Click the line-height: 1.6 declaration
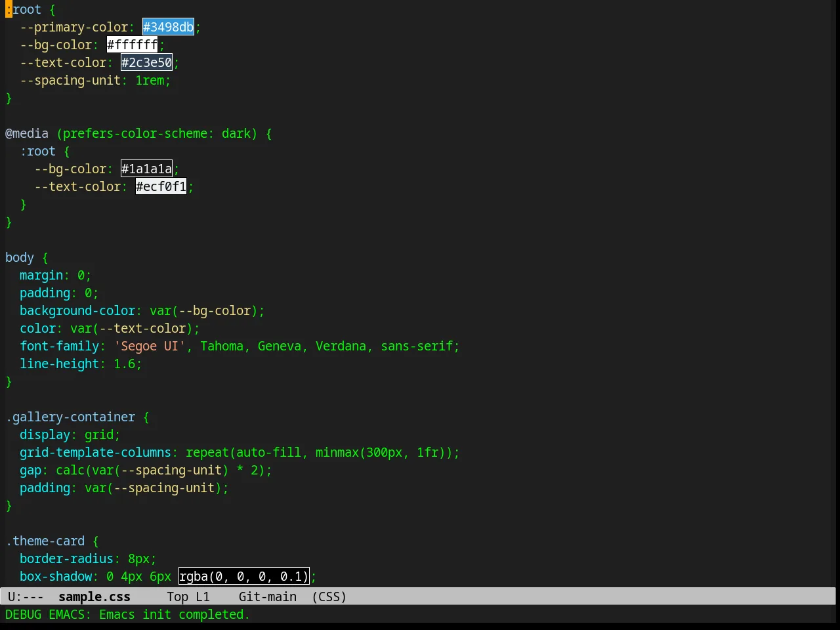The height and width of the screenshot is (630, 840). (81, 364)
